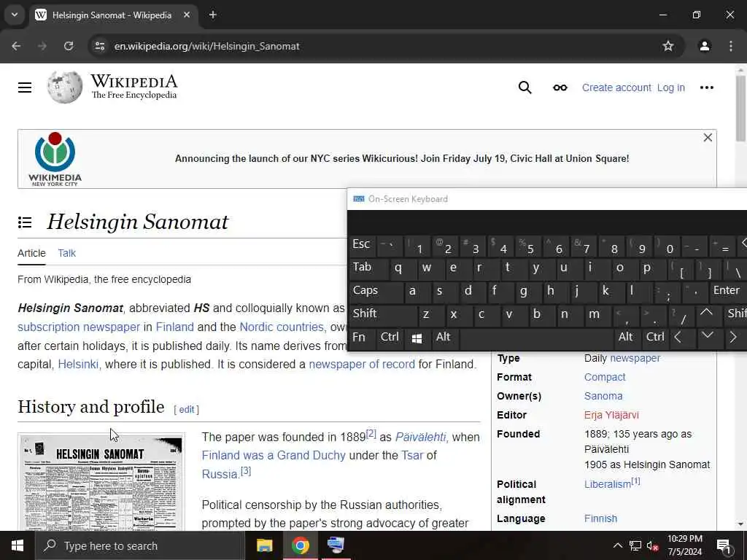
Task: Tap the space bar on the on-screen keyboard
Action: [535, 338]
